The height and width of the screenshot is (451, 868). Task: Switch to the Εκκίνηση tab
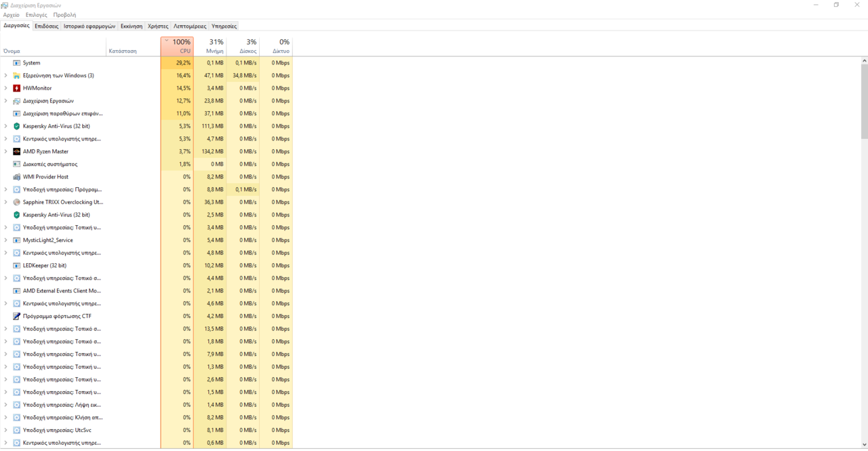pos(132,26)
